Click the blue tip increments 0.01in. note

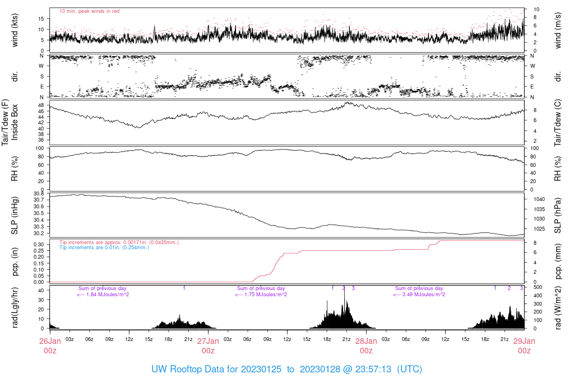(104, 248)
